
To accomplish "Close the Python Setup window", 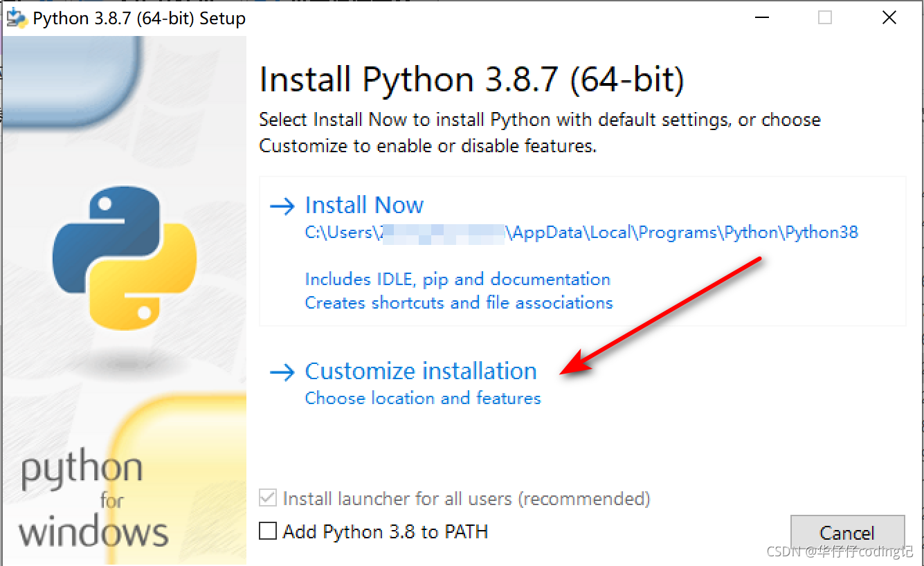I will click(x=889, y=18).
